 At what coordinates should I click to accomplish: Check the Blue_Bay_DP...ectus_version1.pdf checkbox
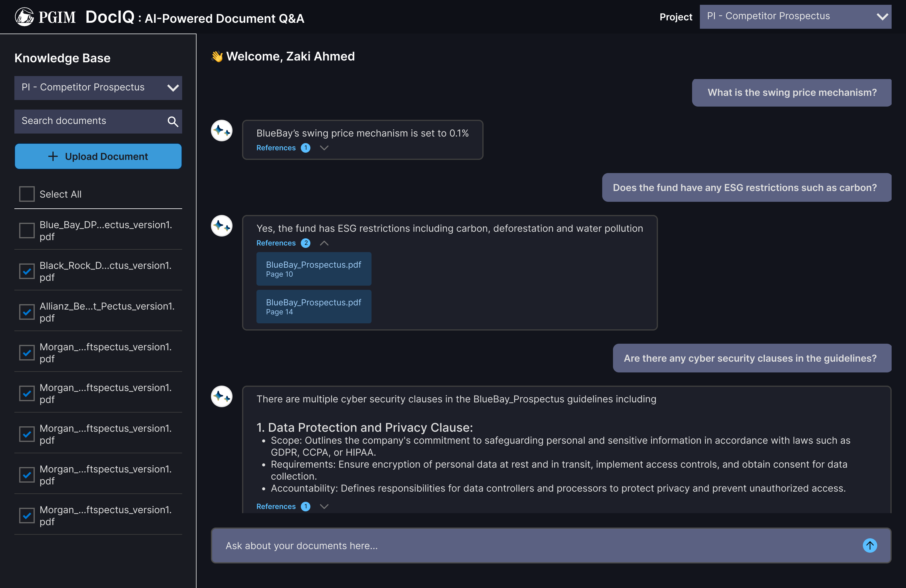point(27,231)
